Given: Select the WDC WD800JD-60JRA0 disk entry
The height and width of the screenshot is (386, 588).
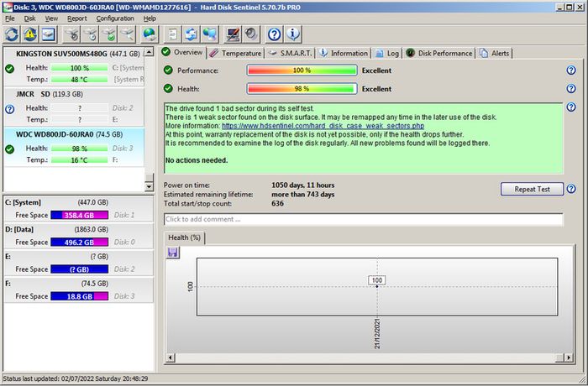Looking at the screenshot, I should (x=74, y=148).
